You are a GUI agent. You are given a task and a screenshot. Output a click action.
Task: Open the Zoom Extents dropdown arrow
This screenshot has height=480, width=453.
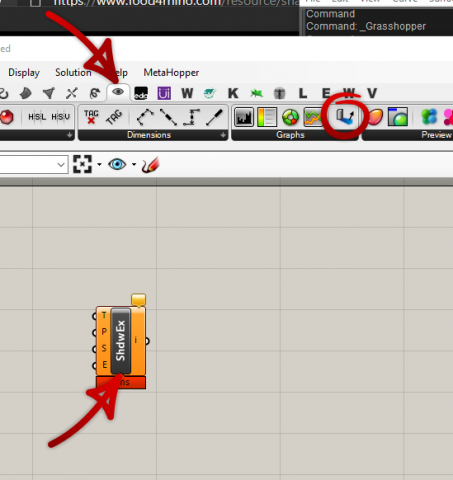(x=99, y=164)
